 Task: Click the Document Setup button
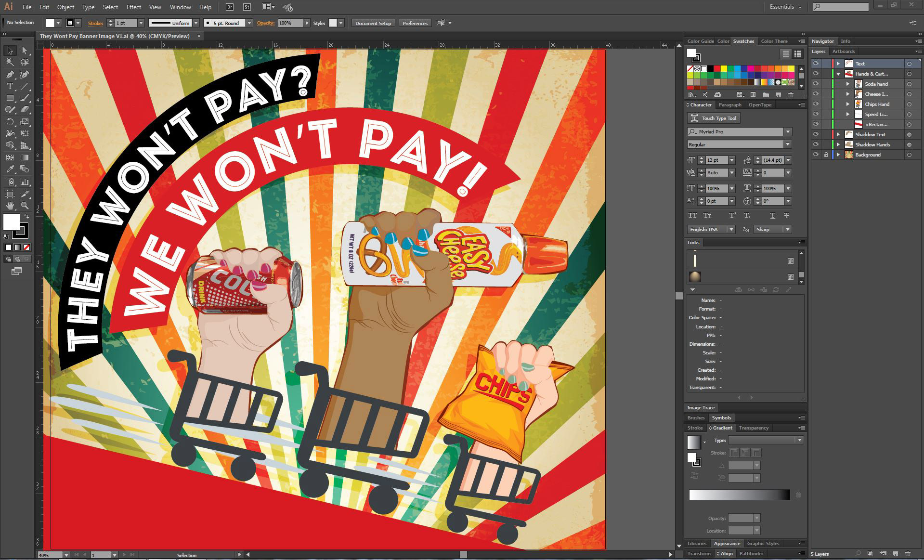(x=373, y=23)
